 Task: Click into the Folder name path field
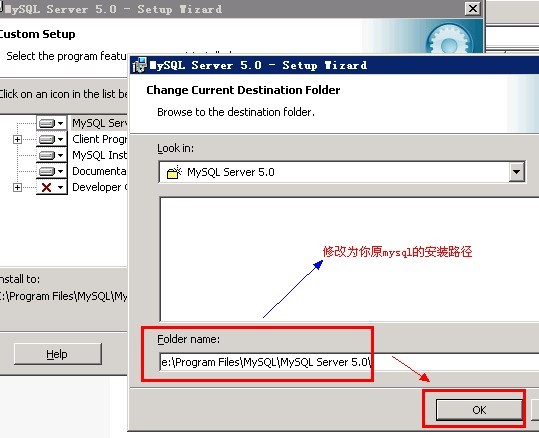pos(349,362)
